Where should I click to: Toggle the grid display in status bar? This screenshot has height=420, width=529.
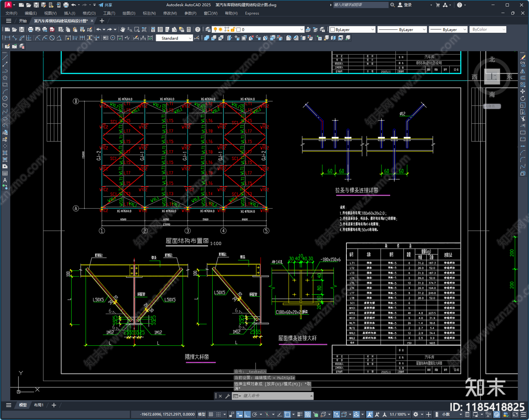211,414
